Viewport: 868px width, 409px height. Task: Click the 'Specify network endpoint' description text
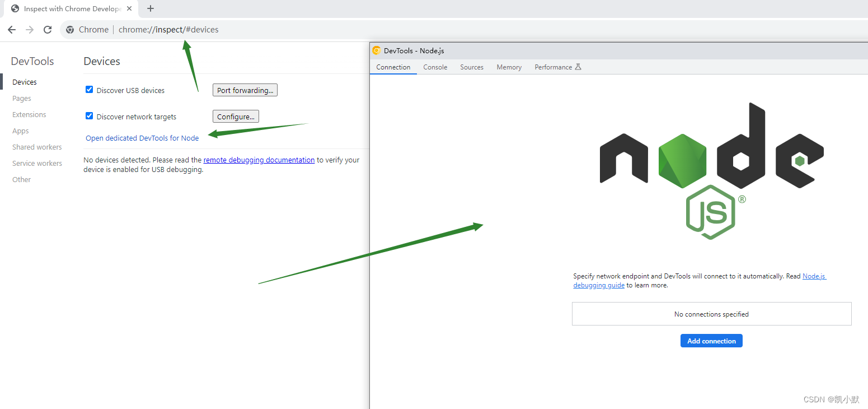click(x=700, y=281)
